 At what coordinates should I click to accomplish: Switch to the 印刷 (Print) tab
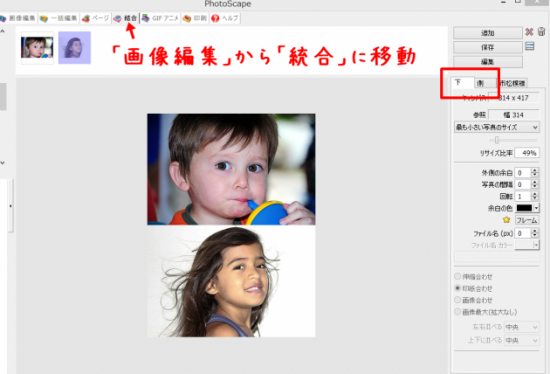click(195, 18)
